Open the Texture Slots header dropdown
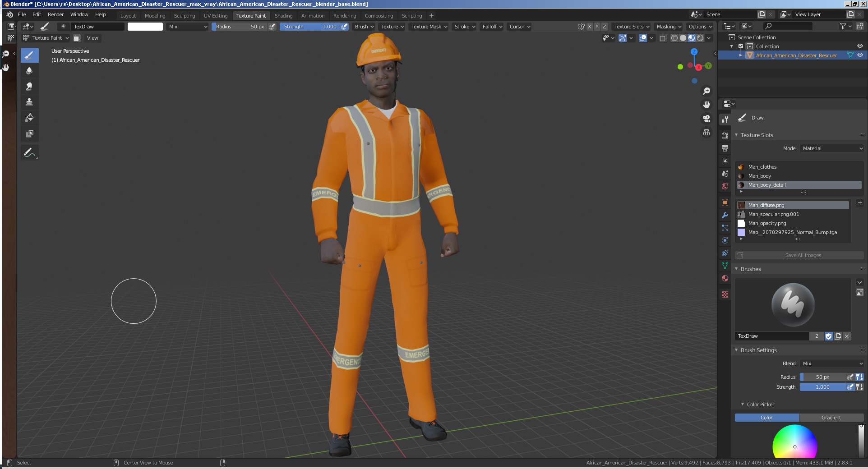 632,27
